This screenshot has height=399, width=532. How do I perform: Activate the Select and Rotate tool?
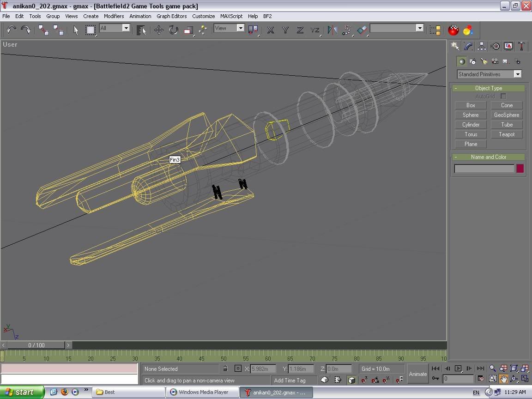[x=173, y=30]
